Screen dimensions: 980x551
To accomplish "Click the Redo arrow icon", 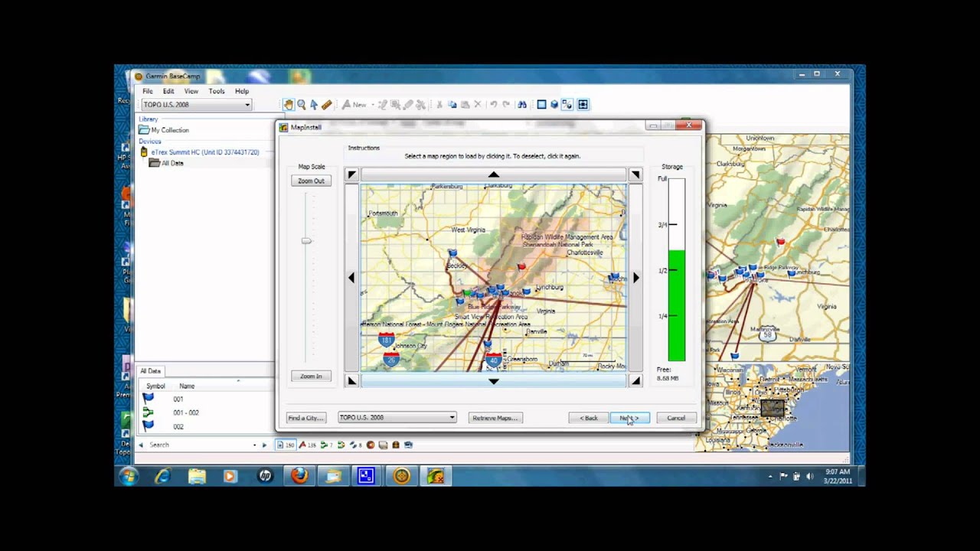I will tap(506, 105).
